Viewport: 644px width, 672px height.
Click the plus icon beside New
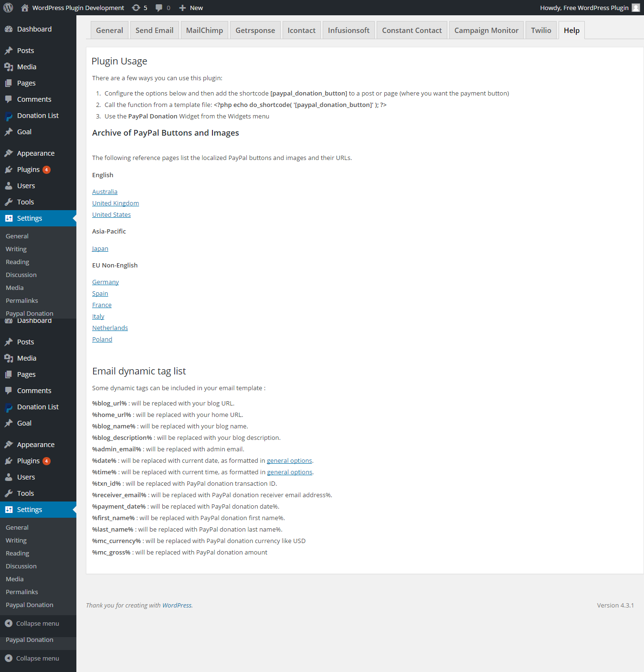click(x=182, y=8)
